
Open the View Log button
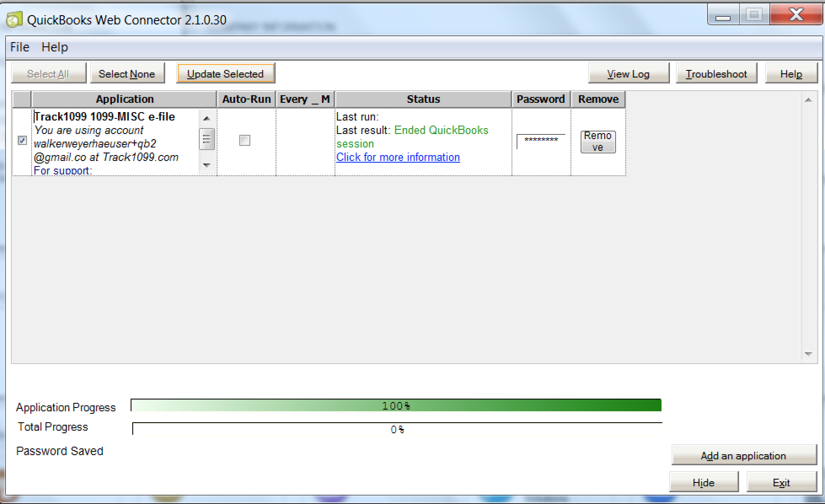628,74
